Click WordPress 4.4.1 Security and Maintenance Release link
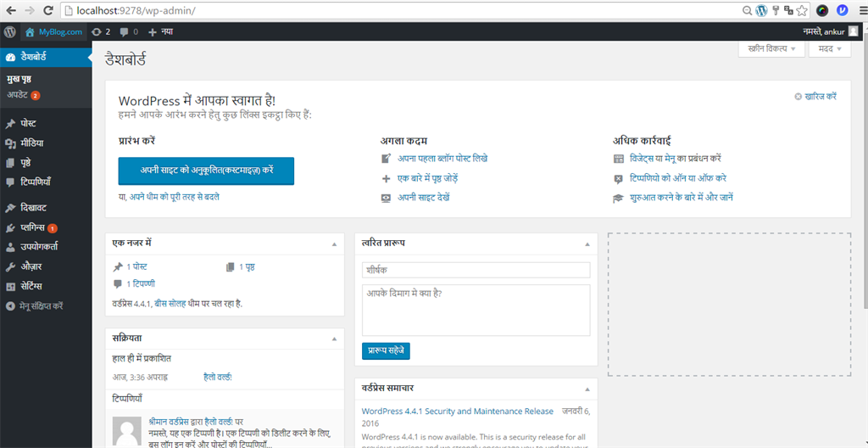The height and width of the screenshot is (448, 868). (x=457, y=412)
